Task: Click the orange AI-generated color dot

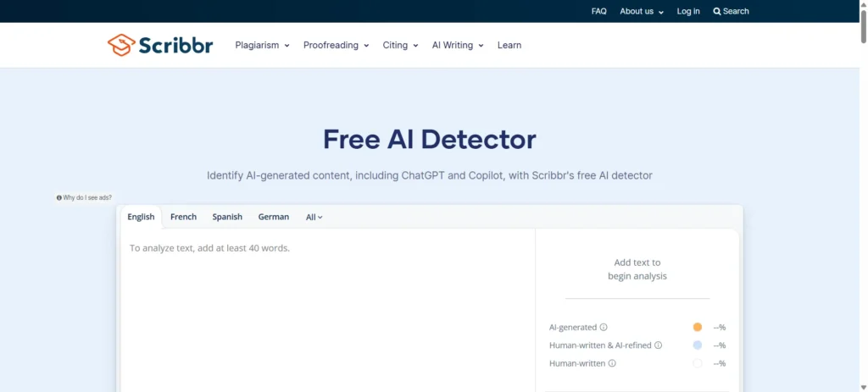Action: (x=698, y=328)
